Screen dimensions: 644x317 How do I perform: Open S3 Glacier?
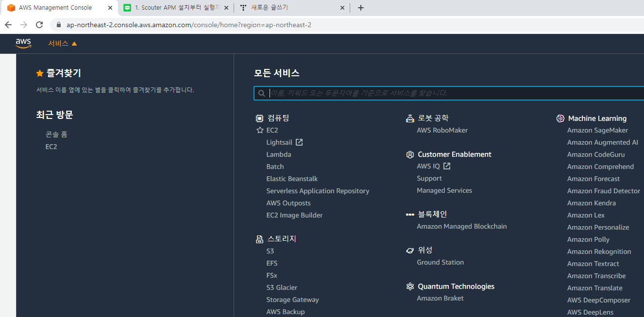click(x=282, y=287)
